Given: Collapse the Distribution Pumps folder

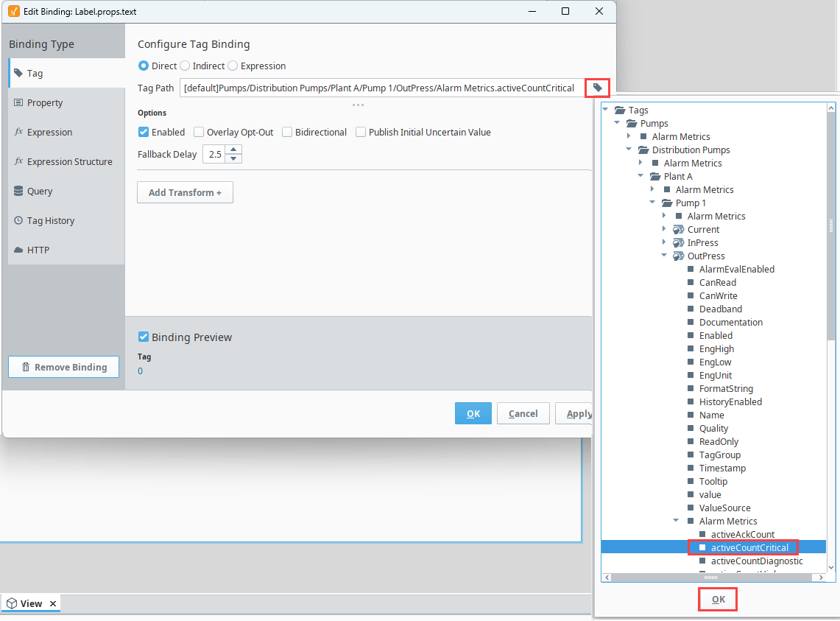Looking at the screenshot, I should (629, 150).
